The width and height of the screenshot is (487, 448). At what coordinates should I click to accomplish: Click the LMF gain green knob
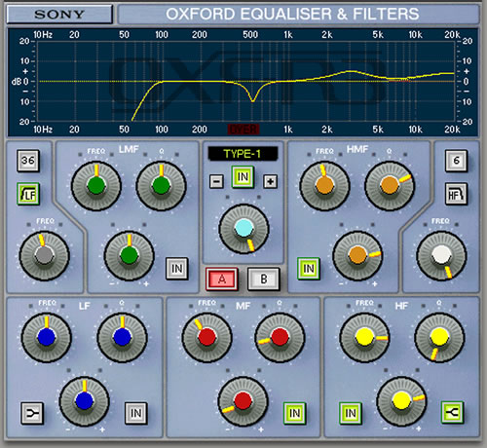pyautogui.click(x=130, y=255)
